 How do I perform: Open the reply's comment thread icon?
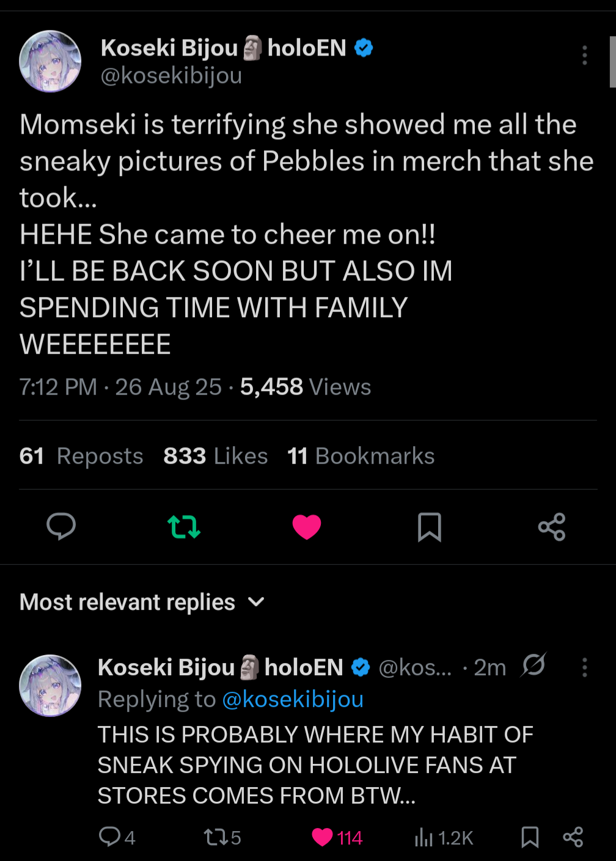[x=110, y=837]
